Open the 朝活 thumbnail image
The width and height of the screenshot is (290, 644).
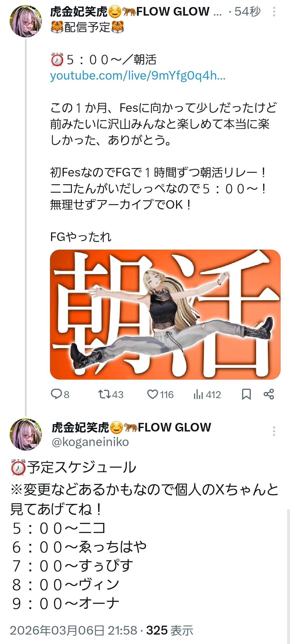[x=165, y=314]
